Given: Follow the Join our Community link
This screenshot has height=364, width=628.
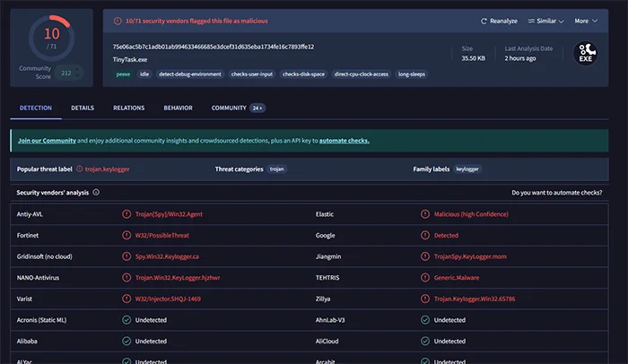Looking at the screenshot, I should click(x=47, y=141).
